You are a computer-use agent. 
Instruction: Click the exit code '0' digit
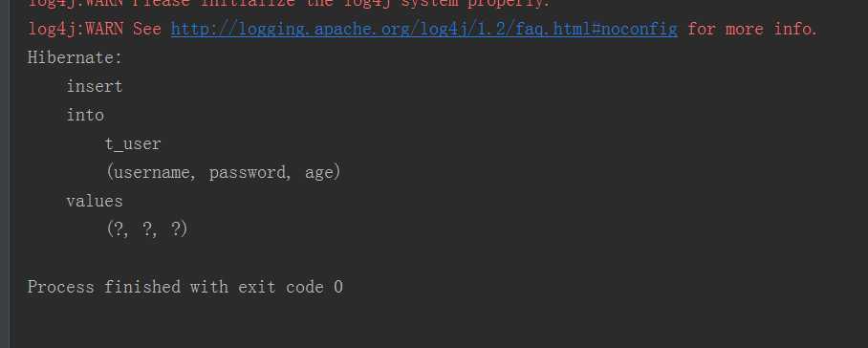coord(338,287)
